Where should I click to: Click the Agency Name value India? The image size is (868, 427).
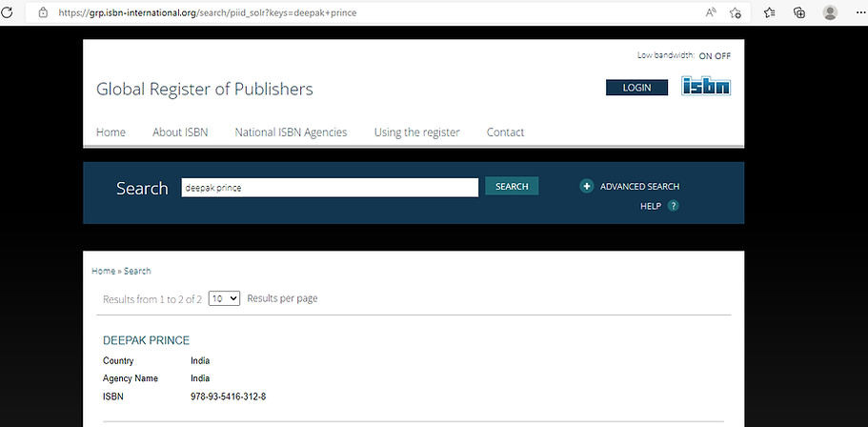point(200,378)
